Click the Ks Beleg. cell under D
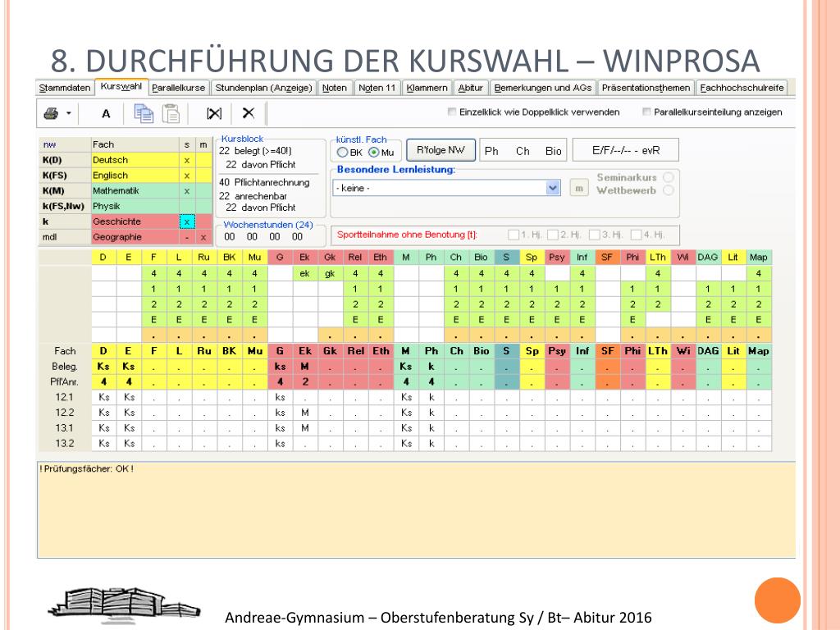The image size is (840, 630). [103, 367]
